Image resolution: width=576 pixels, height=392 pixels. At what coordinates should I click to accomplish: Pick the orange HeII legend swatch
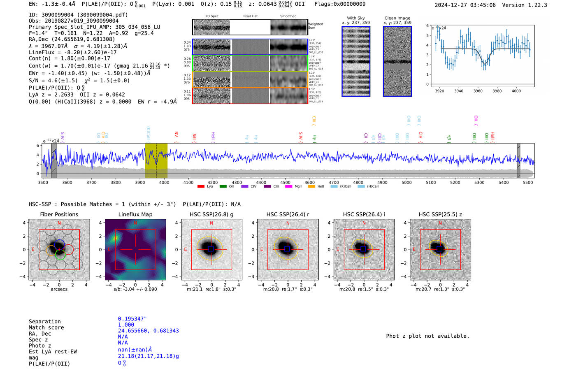tap(311, 186)
